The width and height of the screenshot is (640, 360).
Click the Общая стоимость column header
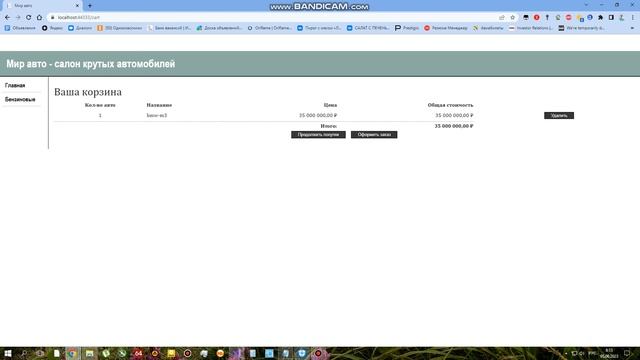(450, 105)
